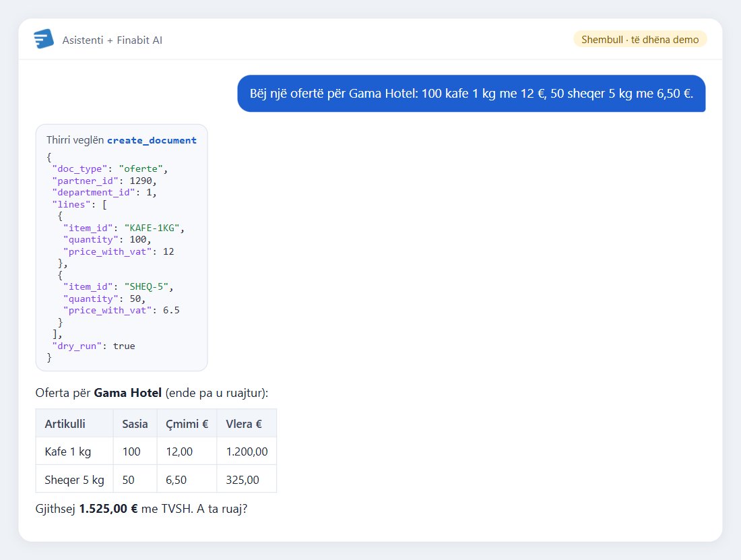Click the "doc_type": "oferte" line
741x560 pixels.
(x=110, y=168)
